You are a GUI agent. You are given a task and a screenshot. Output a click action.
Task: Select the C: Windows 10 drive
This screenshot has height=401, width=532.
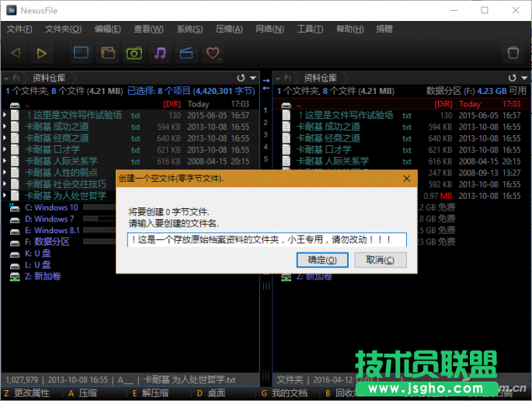pyautogui.click(x=51, y=207)
